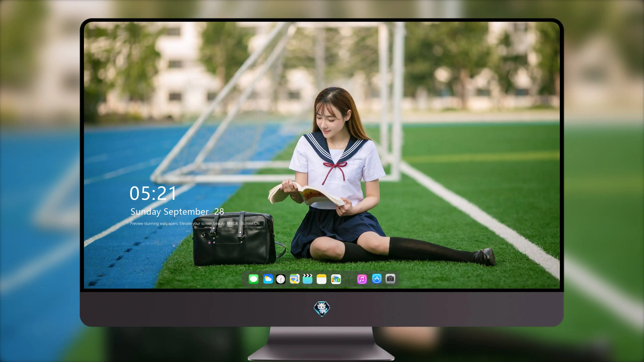Screen dimensions: 644x362
Task: Open the Newsstand app icon in the dock
Action: click(336, 279)
